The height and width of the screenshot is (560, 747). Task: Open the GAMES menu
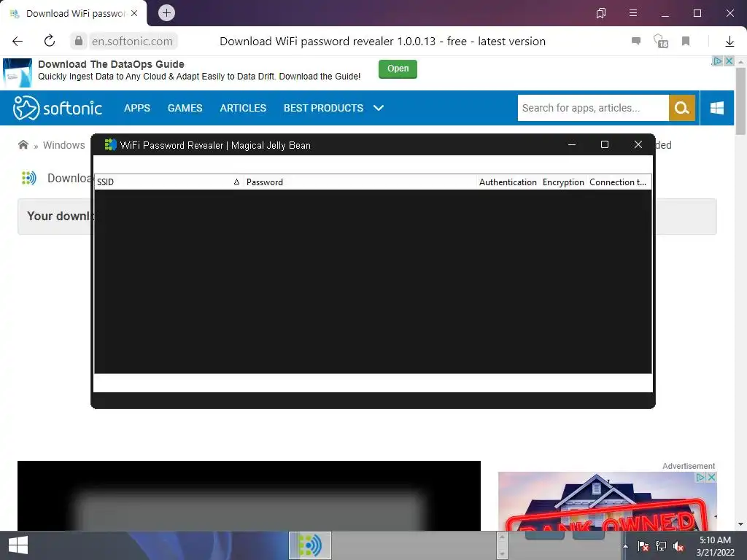pos(185,108)
